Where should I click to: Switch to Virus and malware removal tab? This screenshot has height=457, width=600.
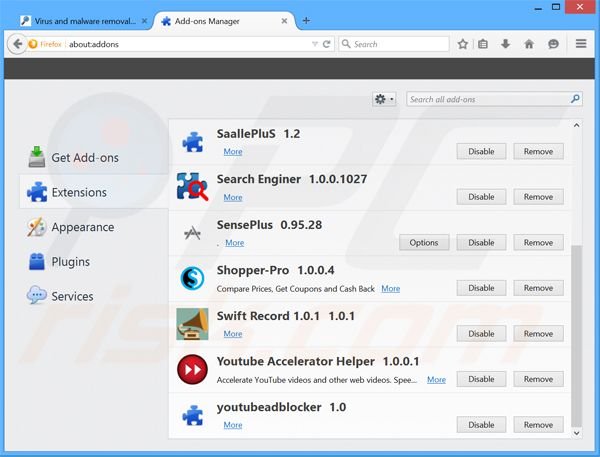85,21
